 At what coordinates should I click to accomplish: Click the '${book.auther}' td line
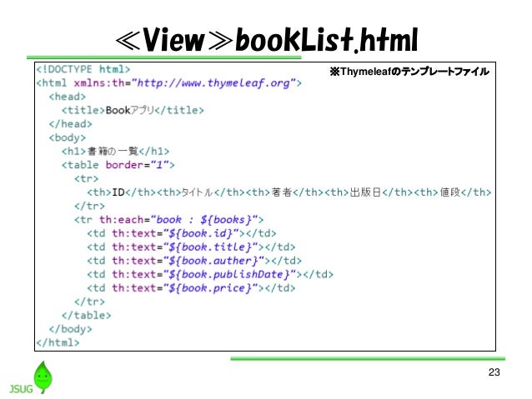click(x=194, y=261)
